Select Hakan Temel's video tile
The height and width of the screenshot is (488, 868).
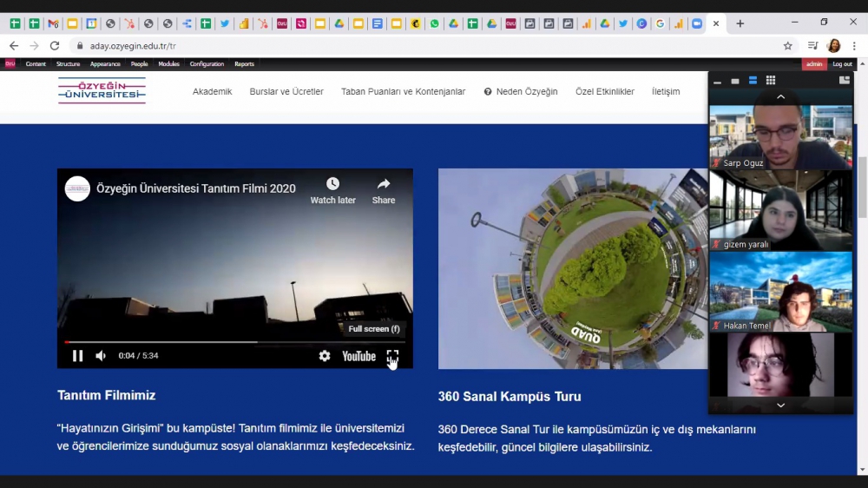[781, 292]
